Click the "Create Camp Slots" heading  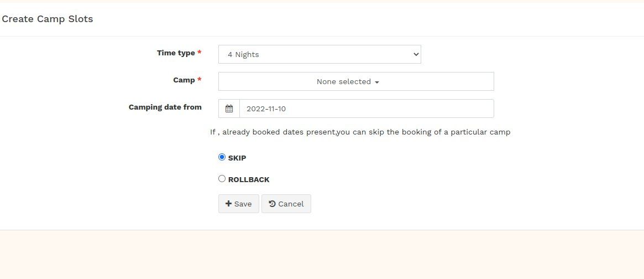coord(48,19)
